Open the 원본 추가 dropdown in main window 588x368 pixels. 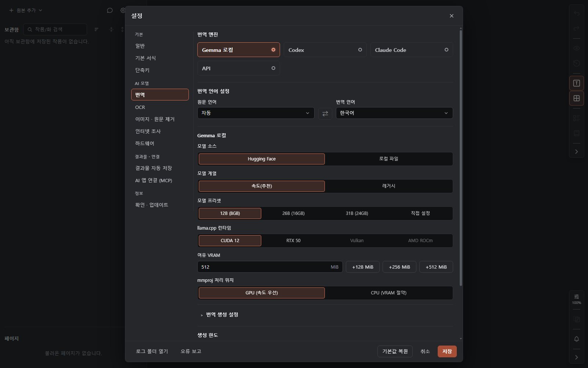pyautogui.click(x=26, y=10)
